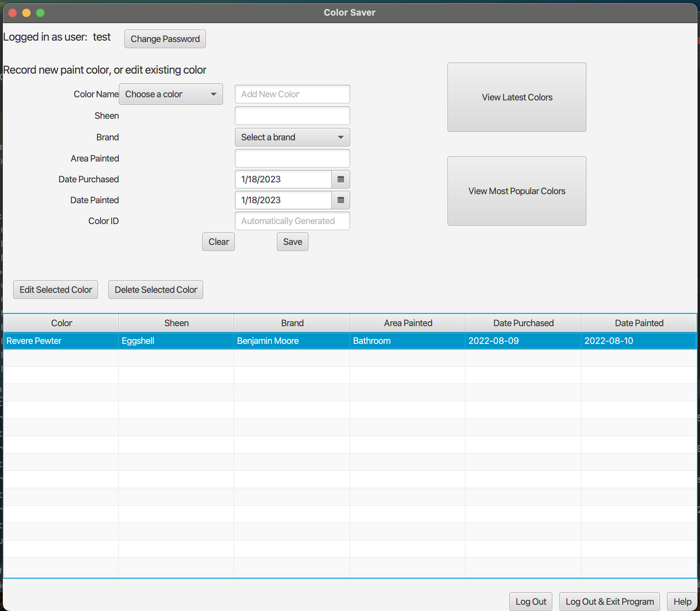Click the Date Painted date field
700x611 pixels.
coord(283,200)
